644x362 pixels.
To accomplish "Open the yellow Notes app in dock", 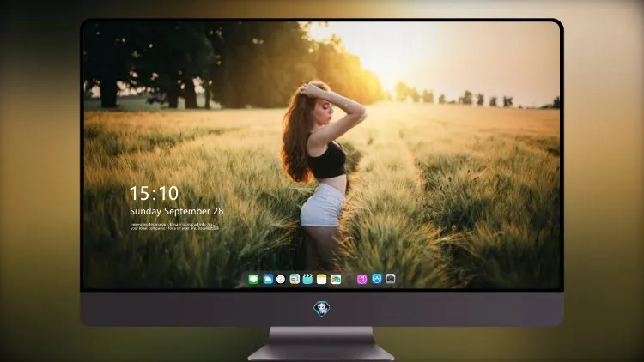I will coord(322,279).
